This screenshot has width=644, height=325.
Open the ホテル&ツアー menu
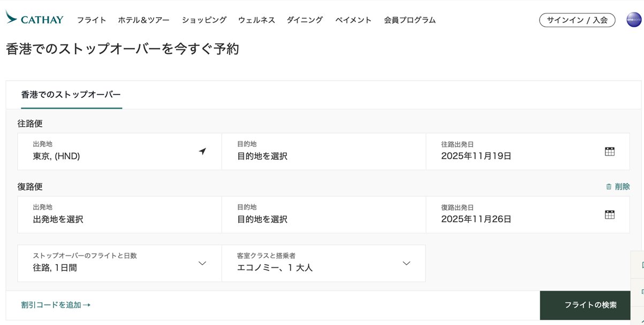pyautogui.click(x=143, y=20)
